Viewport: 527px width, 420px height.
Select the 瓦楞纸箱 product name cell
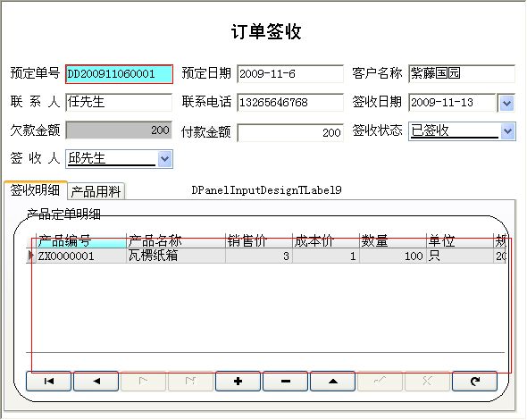click(x=175, y=256)
